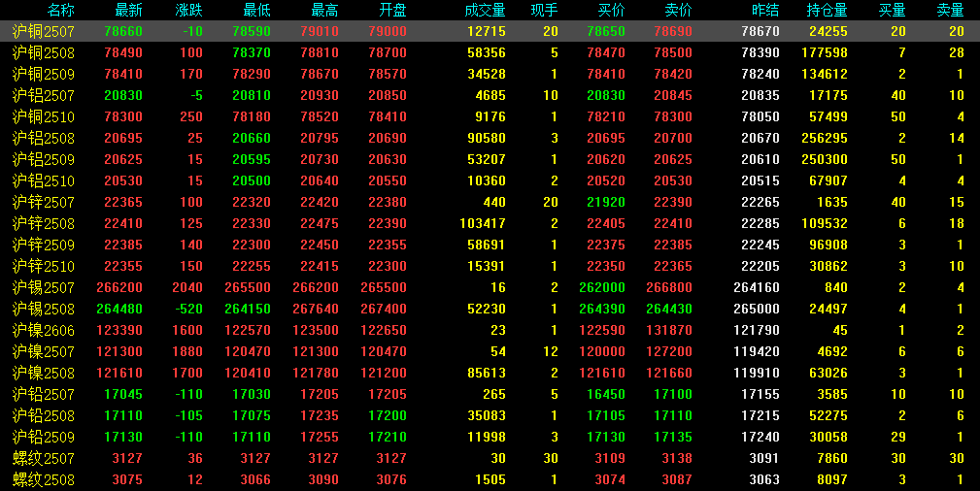Viewport: 980px width, 491px height.
Task: Select the 沪铝2509 contract name
Action: (x=43, y=159)
